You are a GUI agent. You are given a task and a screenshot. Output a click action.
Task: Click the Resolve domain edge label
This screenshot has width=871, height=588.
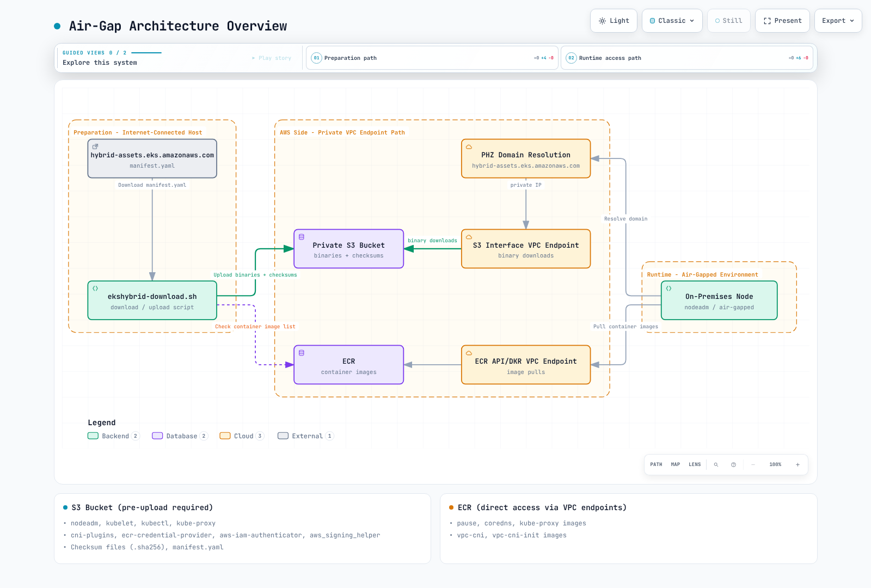(626, 219)
